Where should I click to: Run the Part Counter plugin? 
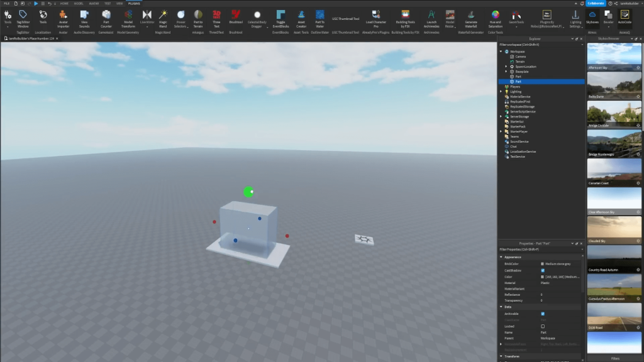(106, 19)
